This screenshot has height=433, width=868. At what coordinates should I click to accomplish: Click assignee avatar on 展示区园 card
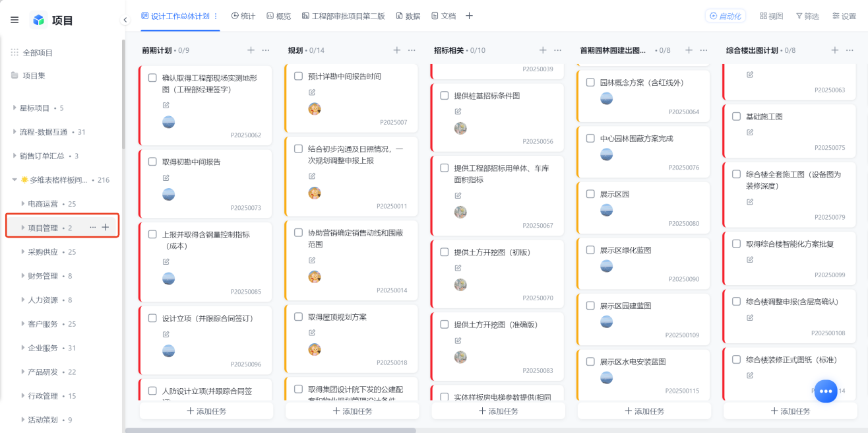click(606, 210)
